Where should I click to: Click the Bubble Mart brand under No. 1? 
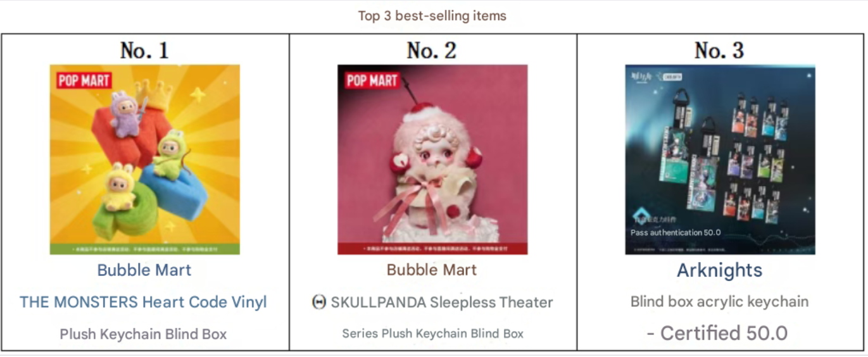(x=144, y=270)
